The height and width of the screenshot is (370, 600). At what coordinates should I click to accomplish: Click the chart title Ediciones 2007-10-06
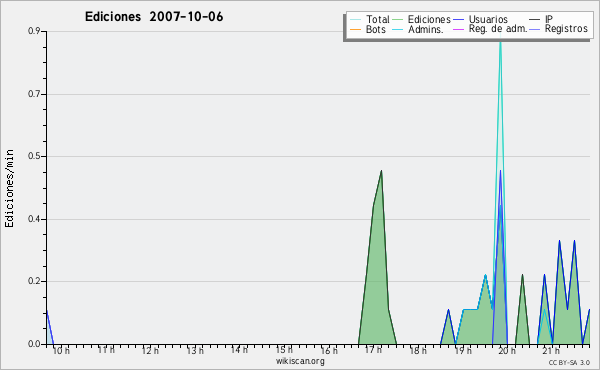154,17
